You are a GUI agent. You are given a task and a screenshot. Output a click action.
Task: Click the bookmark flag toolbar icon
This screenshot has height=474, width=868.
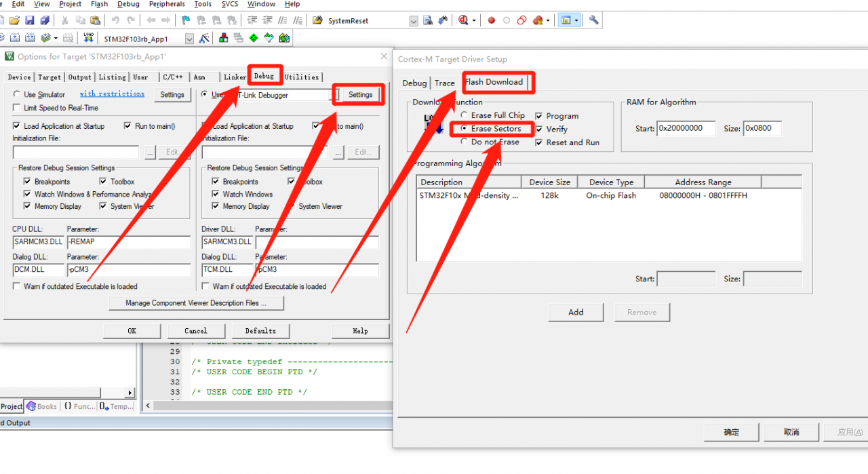[186, 20]
